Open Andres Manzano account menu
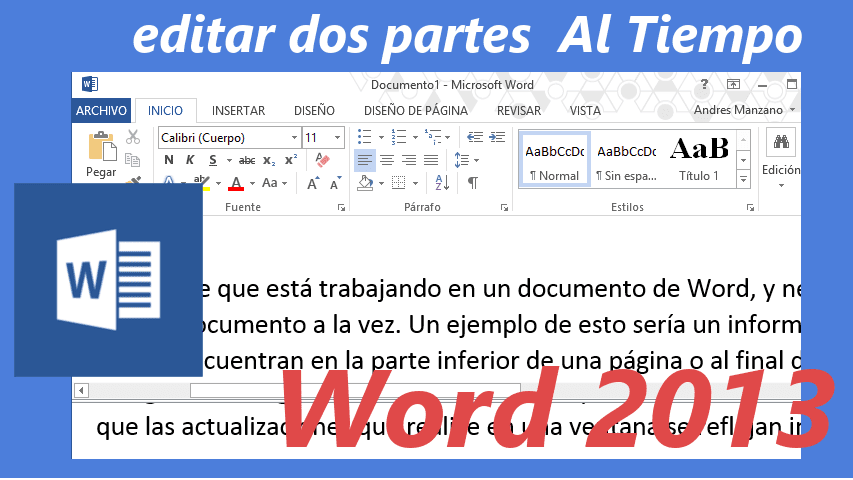Screen dimensions: 853x480 tap(744, 110)
